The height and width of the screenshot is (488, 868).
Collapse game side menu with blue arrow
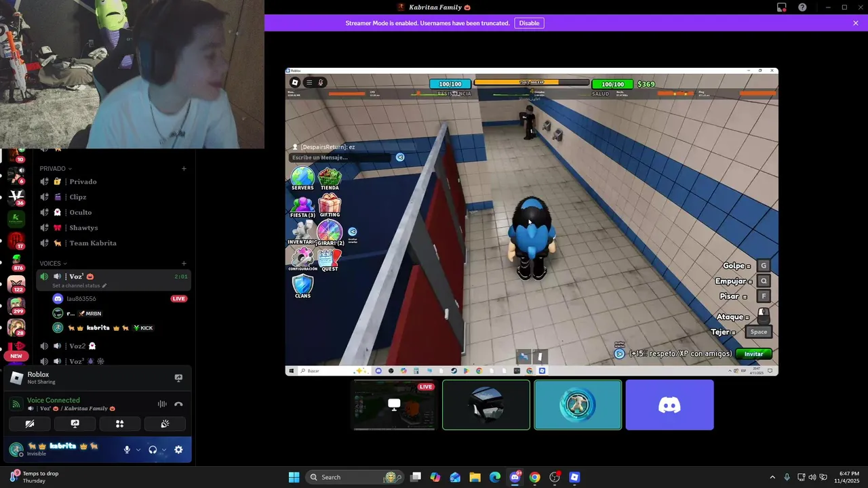[x=352, y=231]
